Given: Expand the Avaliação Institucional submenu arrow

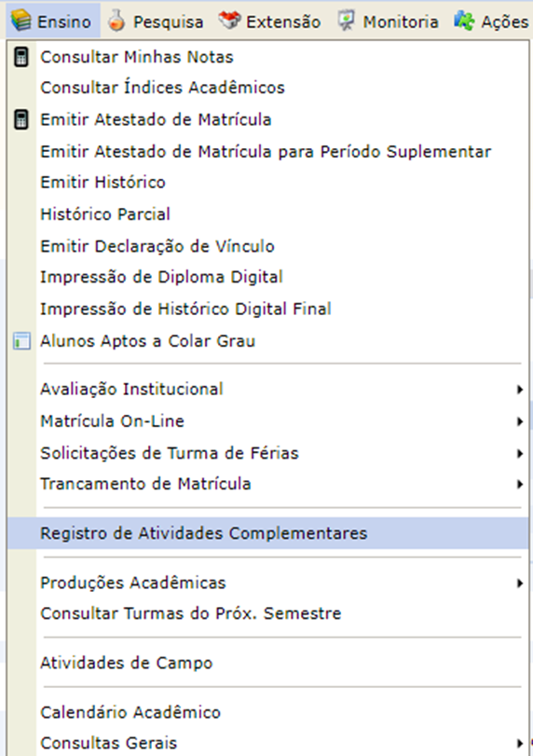Looking at the screenshot, I should click(x=520, y=390).
